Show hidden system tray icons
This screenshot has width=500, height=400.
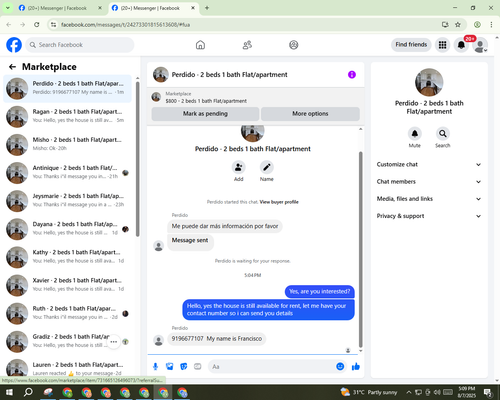409,392
